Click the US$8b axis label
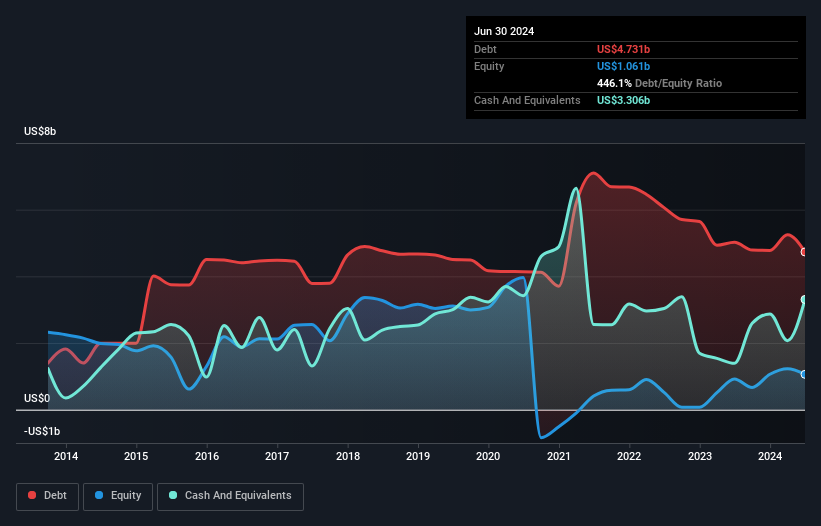 click(40, 131)
